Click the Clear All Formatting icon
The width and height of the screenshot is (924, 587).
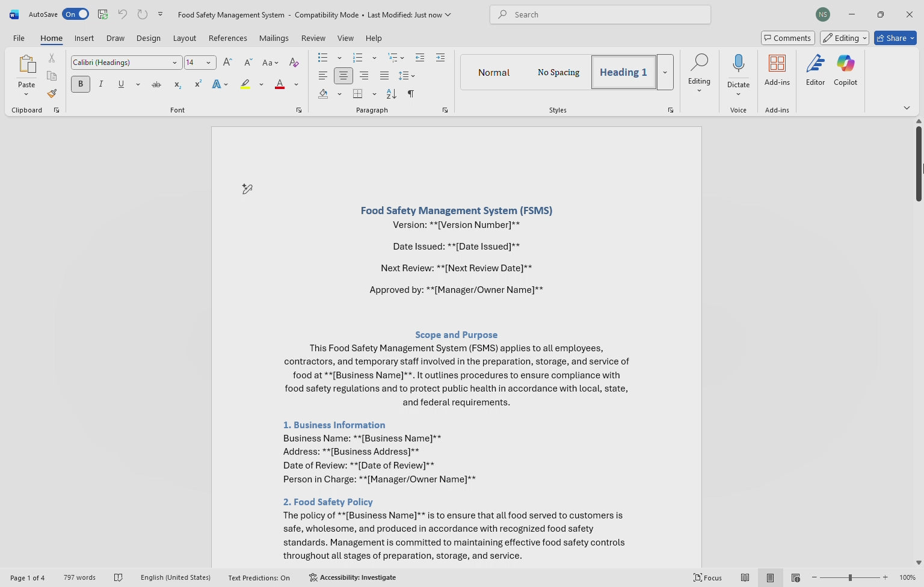coord(294,63)
